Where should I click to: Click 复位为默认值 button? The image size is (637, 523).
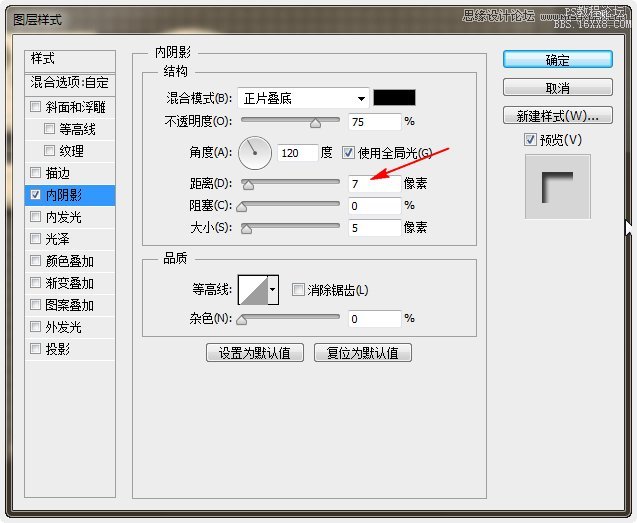[x=363, y=353]
